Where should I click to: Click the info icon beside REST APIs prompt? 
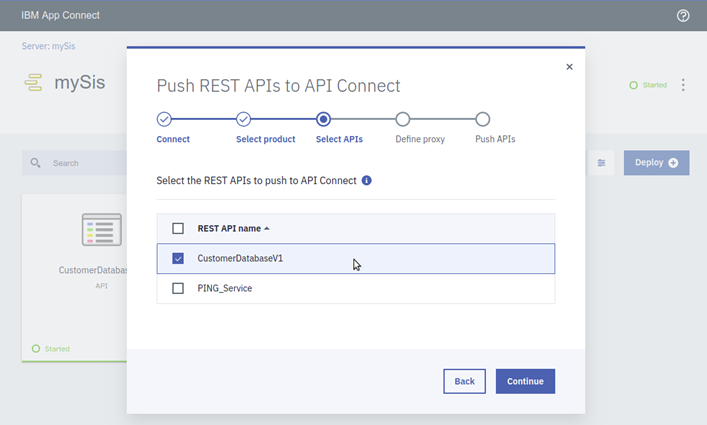(x=367, y=180)
